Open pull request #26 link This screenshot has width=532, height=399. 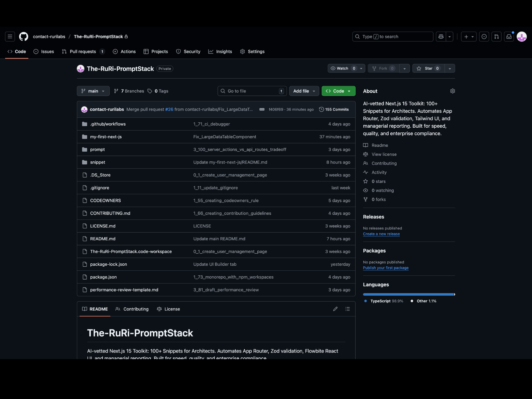click(x=169, y=109)
